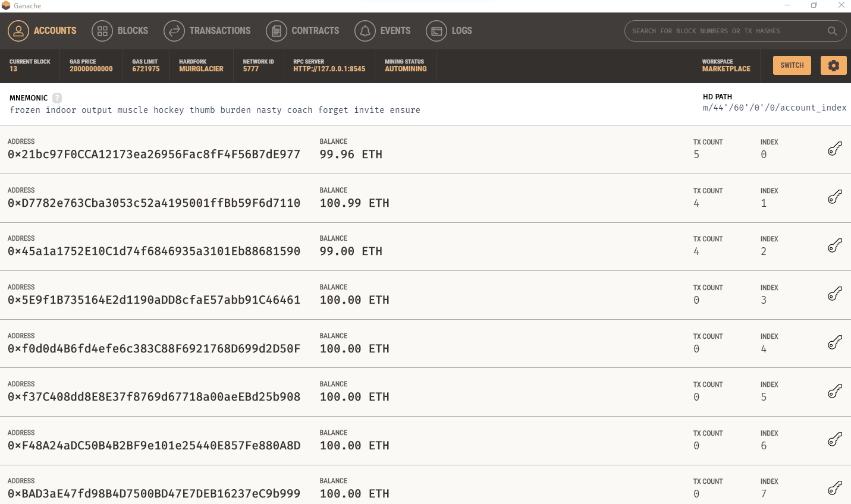Open the Contracts tab
851x504 pixels.
tap(303, 31)
